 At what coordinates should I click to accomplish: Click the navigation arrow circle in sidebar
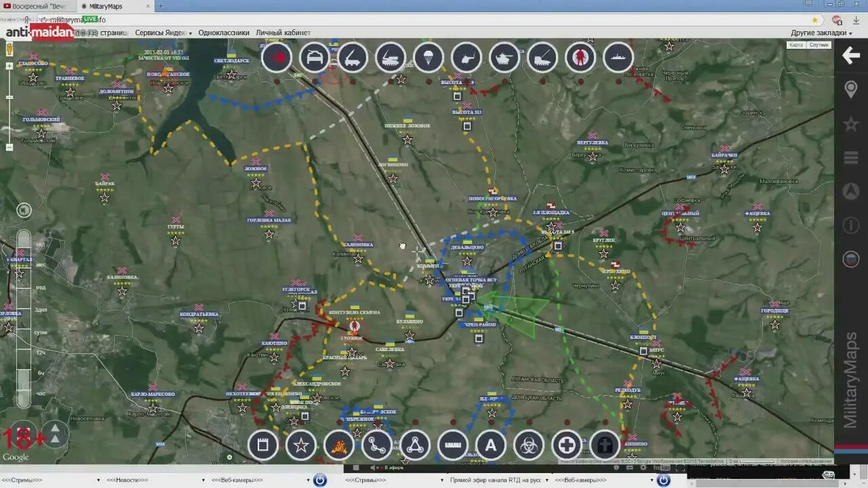[x=851, y=191]
